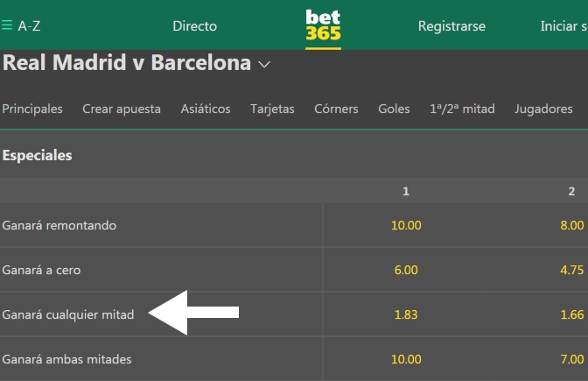
Task: Open the A-Z hamburger menu icon
Action: point(7,25)
